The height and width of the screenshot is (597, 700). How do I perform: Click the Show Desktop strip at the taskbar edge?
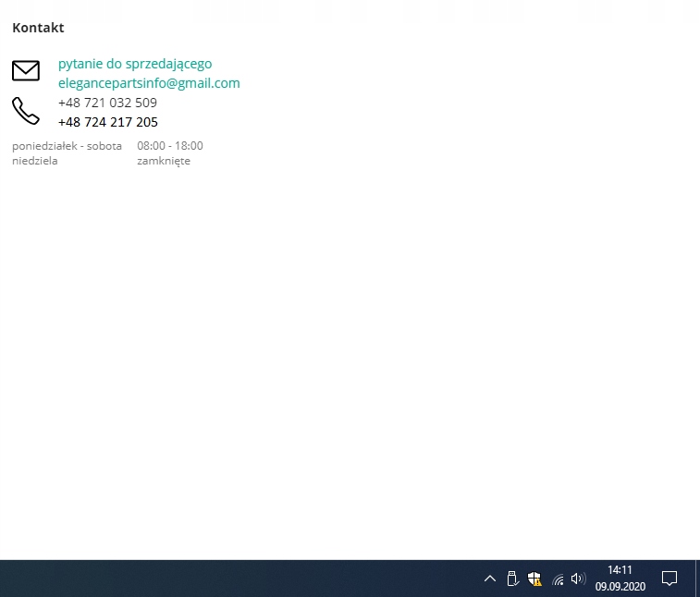(697, 579)
